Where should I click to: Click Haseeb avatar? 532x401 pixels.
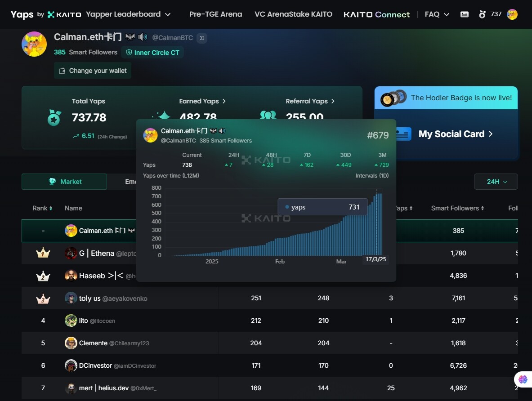71,276
